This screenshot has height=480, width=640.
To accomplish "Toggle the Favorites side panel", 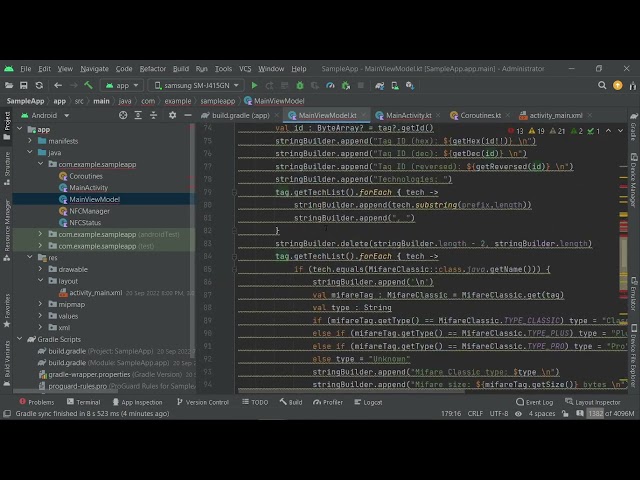I will click(x=7, y=310).
